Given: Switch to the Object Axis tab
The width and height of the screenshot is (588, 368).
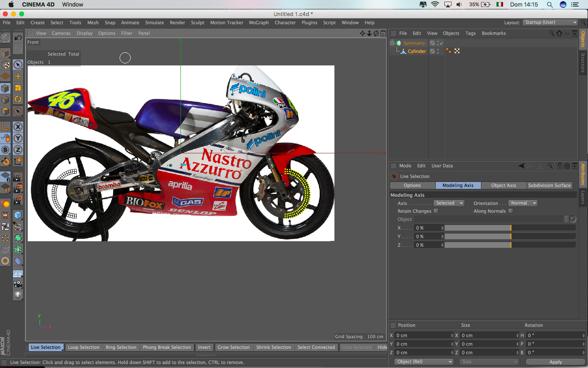Looking at the screenshot, I should pos(503,185).
